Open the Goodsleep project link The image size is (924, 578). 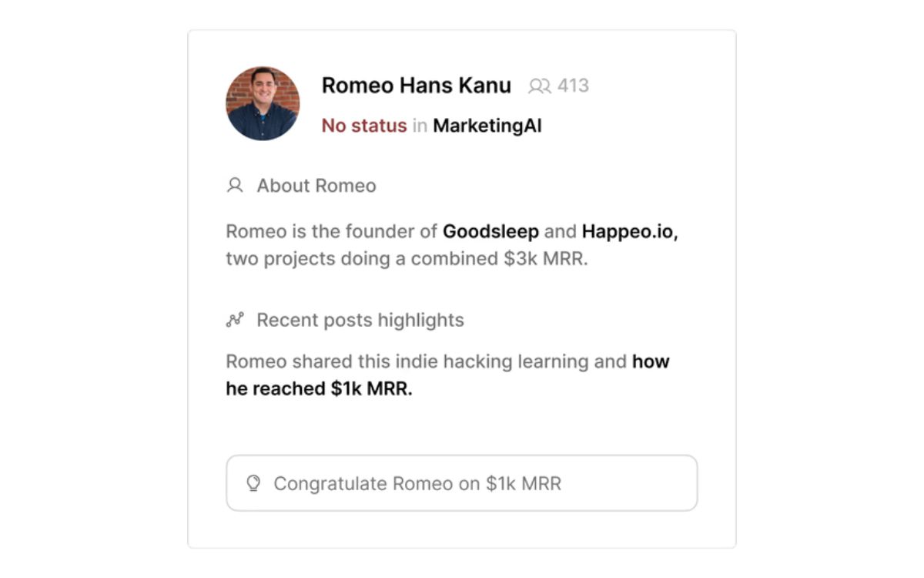(x=490, y=231)
